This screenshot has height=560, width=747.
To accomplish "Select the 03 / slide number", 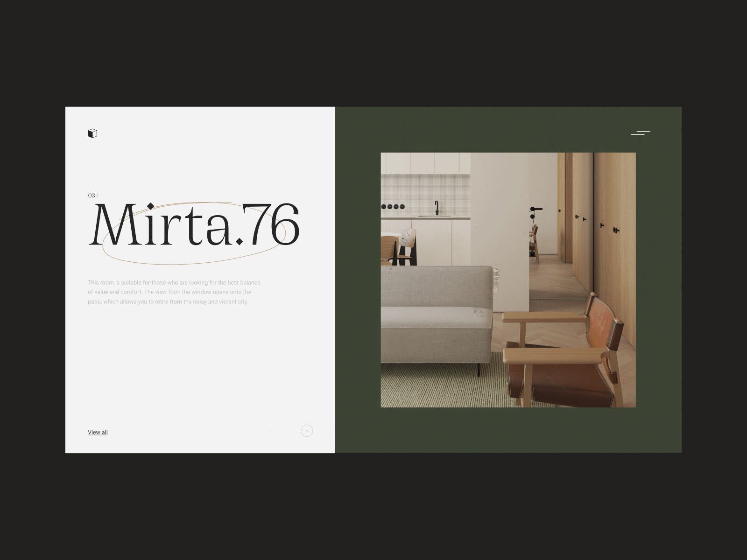I will click(x=93, y=196).
